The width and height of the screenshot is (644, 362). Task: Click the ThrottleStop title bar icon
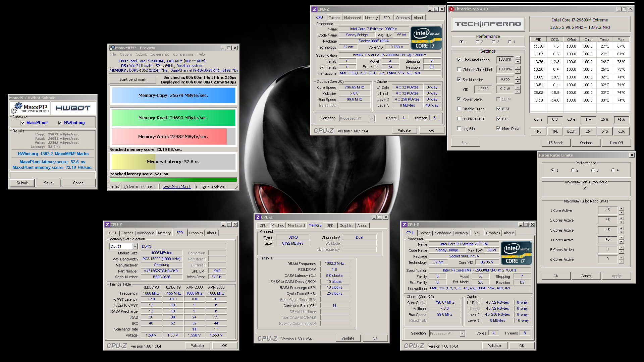(x=451, y=9)
